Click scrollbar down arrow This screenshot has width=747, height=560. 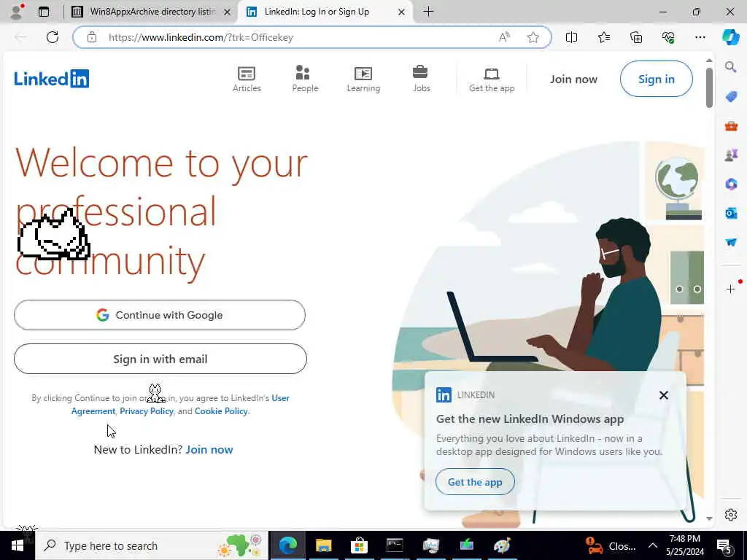pyautogui.click(x=709, y=518)
